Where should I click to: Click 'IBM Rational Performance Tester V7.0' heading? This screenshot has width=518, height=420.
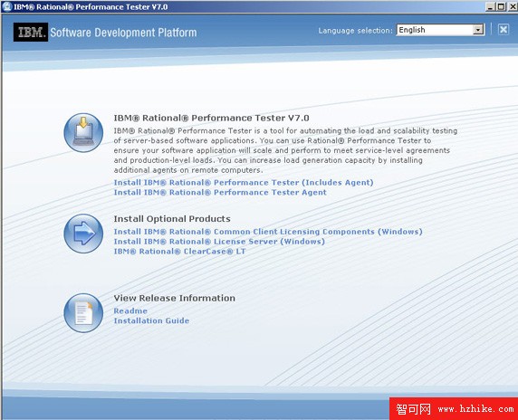(x=211, y=119)
